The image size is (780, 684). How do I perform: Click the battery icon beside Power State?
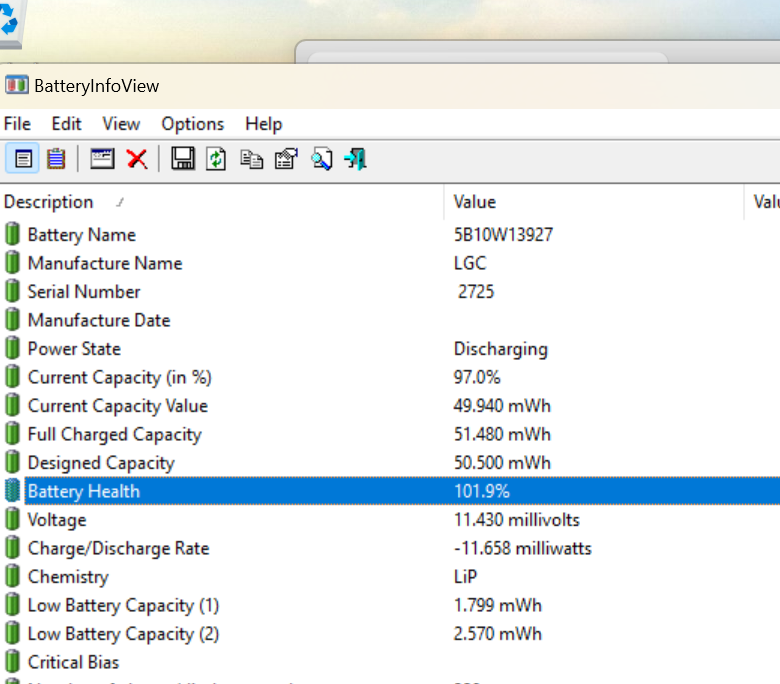point(12,348)
